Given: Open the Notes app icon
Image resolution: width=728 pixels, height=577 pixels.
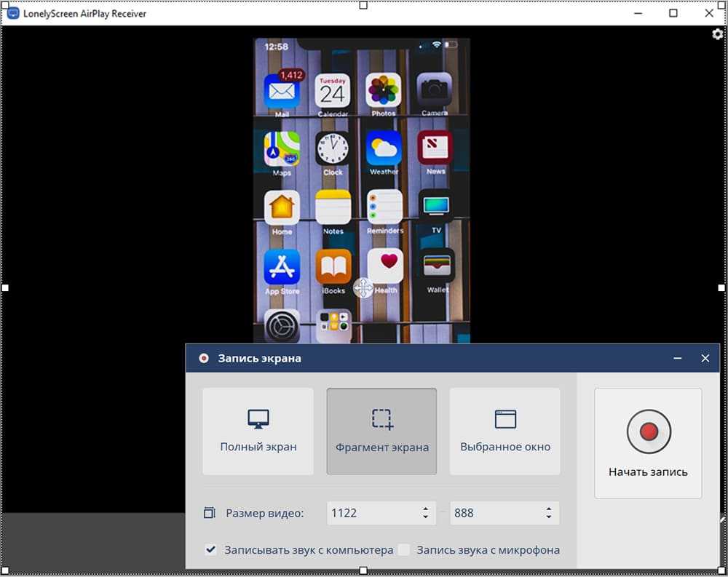Looking at the screenshot, I should tap(333, 208).
